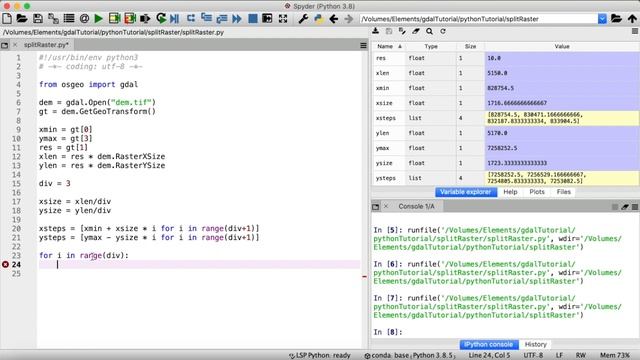Open Preferences wrench icon
Screen dimensions: 640x360
coord(303,18)
